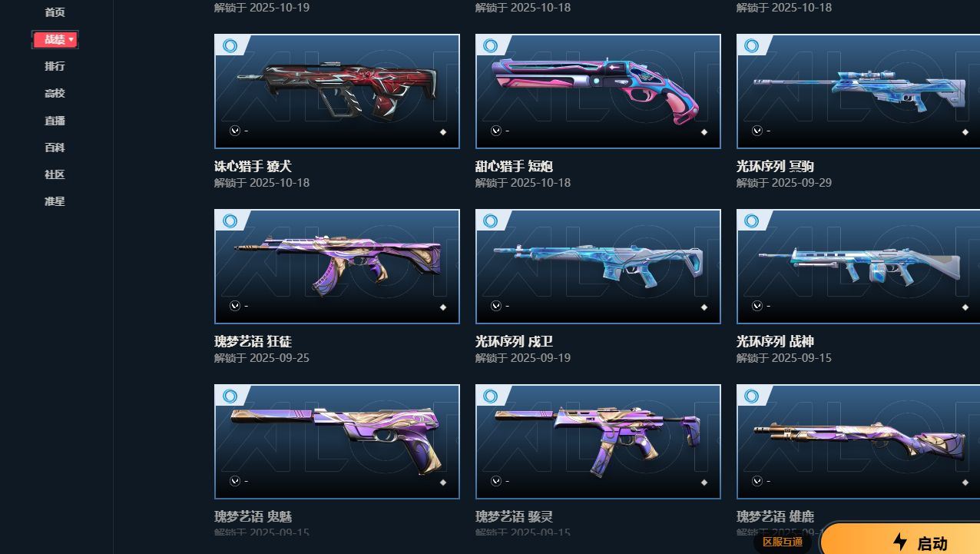Click the Valorant logo icon on 瑰梦艺语 鬼魅 card
Image resolution: width=980 pixels, height=554 pixels.
pyautogui.click(x=235, y=481)
